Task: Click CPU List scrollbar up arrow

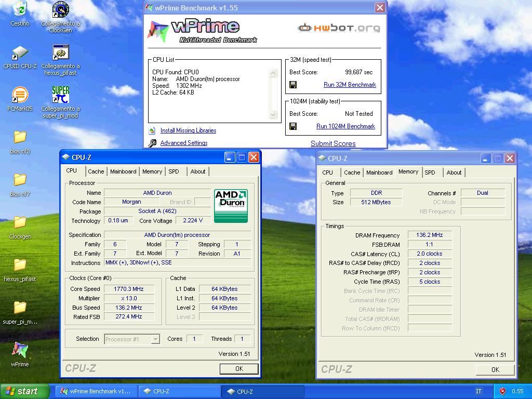Action: tap(273, 73)
